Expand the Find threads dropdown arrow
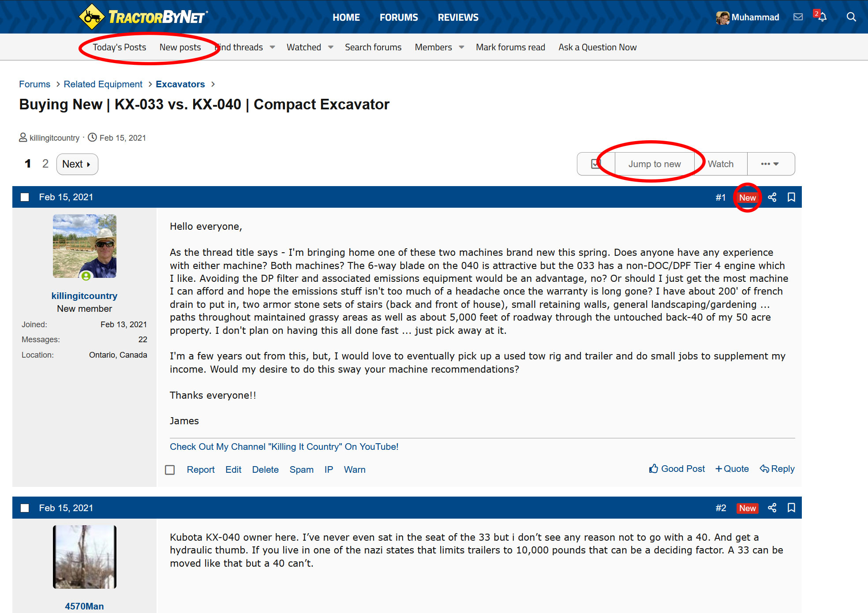 (272, 47)
